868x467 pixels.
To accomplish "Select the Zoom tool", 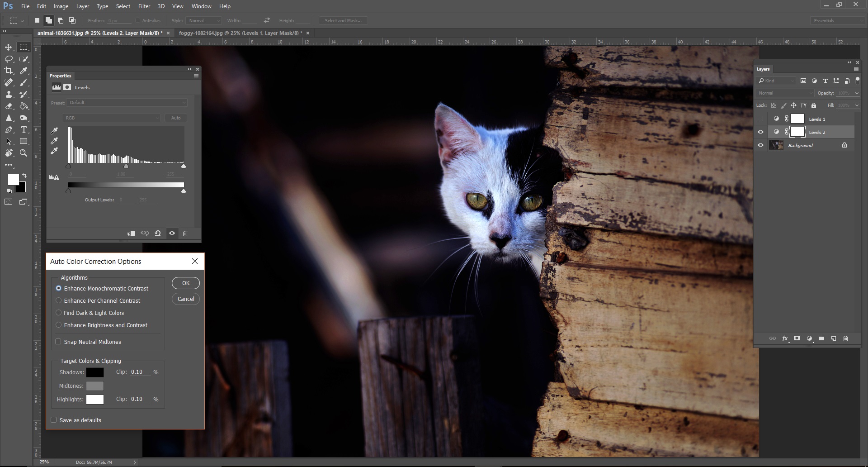I will [x=24, y=153].
